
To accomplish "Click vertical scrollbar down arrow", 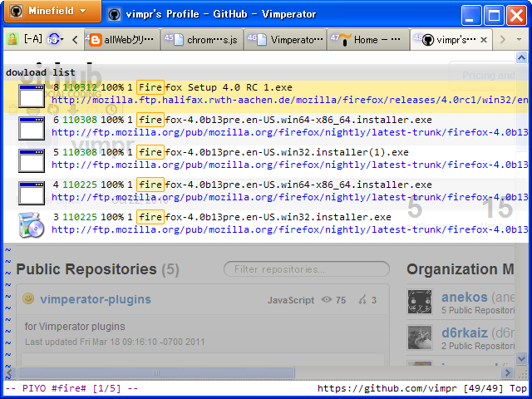I will (x=521, y=358).
